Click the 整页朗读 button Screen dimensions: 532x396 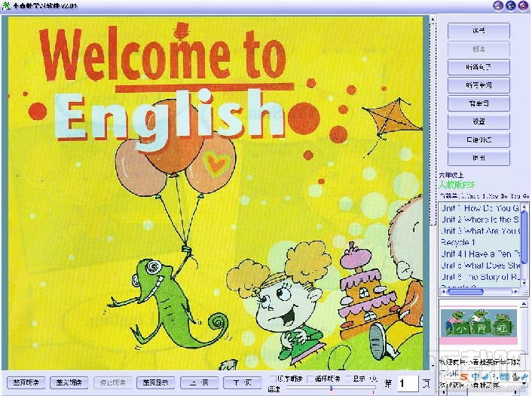[26, 382]
